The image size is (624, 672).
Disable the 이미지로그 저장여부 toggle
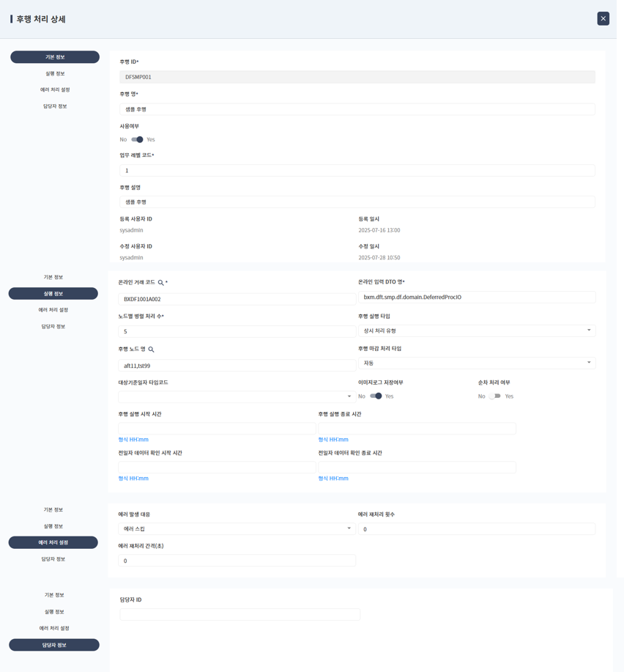pos(376,396)
